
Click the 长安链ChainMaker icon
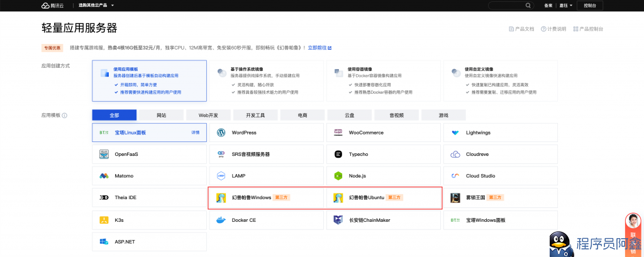tap(338, 220)
